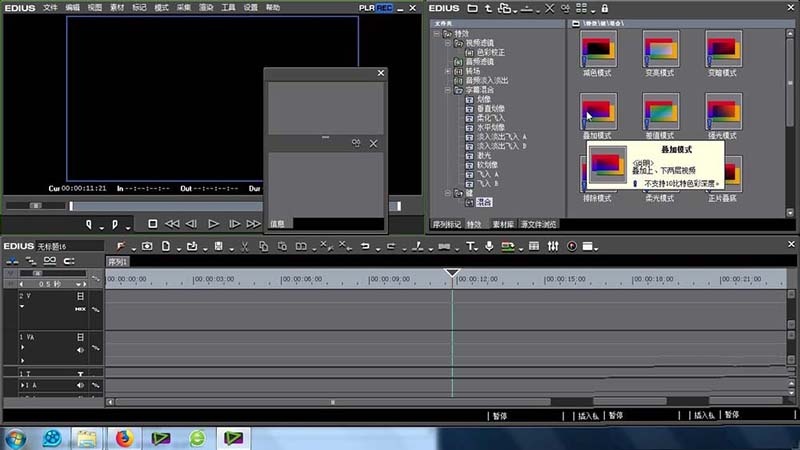Viewport: 800px width, 450px height.
Task: Collapse the 字幕混合 tree folder
Action: (x=446, y=90)
